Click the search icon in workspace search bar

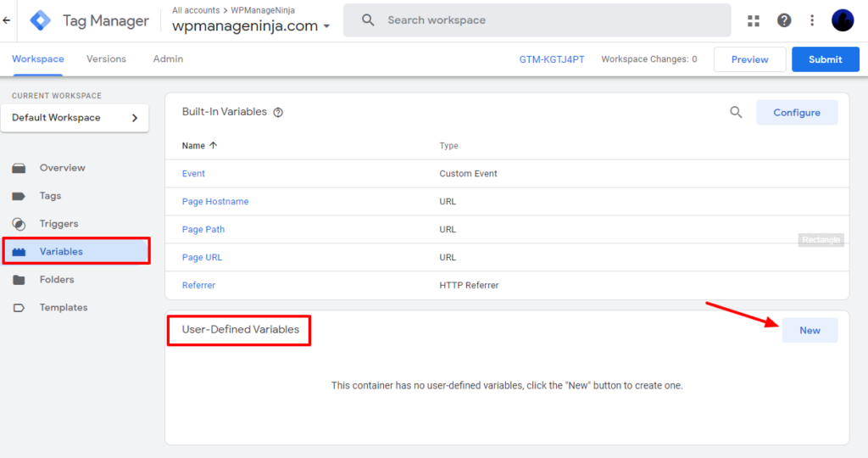tap(368, 20)
